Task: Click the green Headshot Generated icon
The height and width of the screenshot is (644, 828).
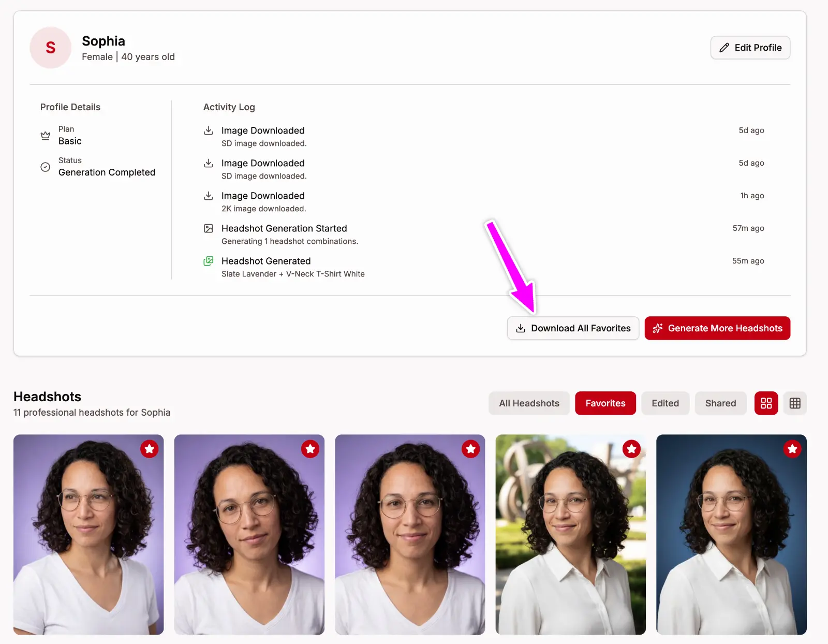Action: coord(209,261)
